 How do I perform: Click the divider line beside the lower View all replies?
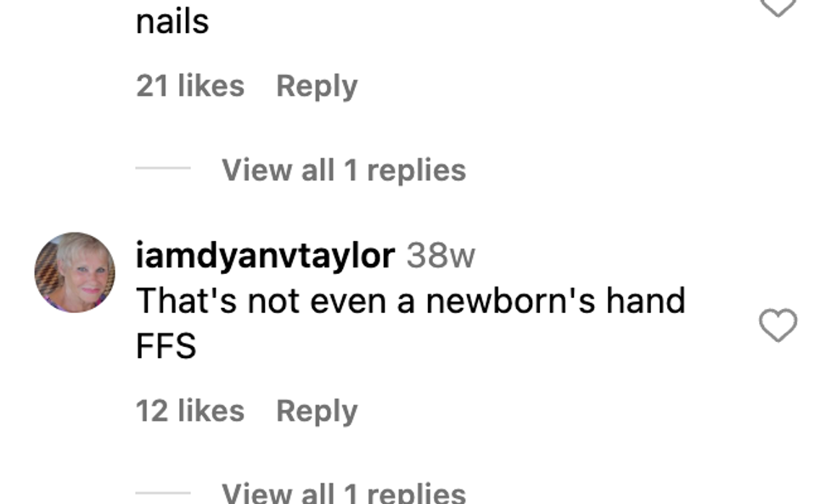163,493
